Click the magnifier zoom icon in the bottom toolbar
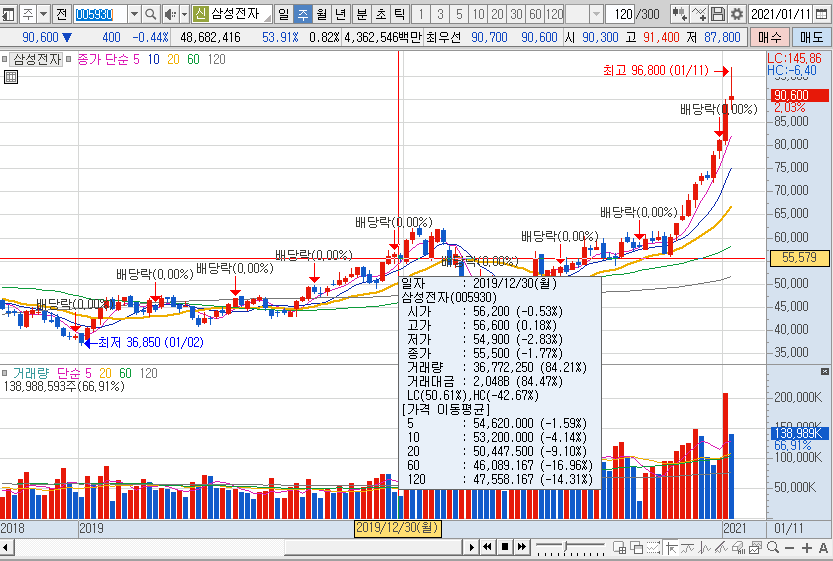The width and height of the screenshot is (833, 561). click(x=773, y=547)
